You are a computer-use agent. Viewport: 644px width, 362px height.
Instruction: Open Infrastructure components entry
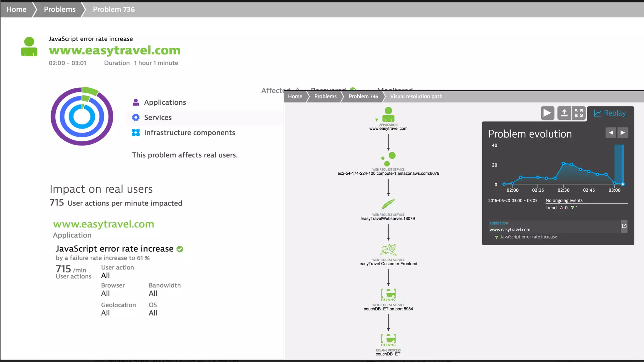tap(189, 133)
